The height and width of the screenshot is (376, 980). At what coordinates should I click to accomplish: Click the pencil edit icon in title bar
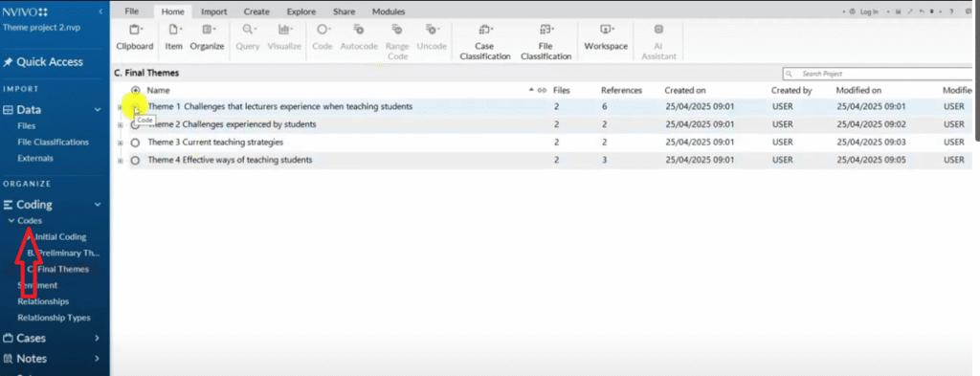pos(910,11)
